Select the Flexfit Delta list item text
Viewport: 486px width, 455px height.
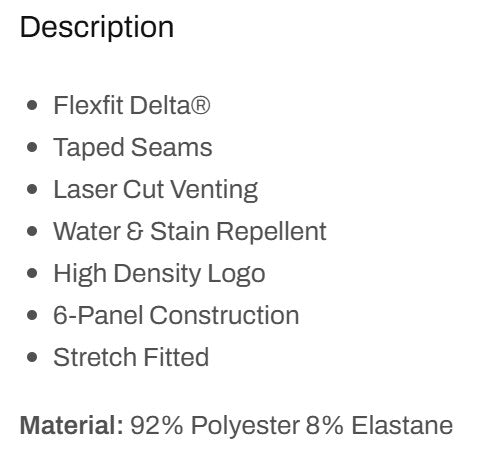pos(132,105)
